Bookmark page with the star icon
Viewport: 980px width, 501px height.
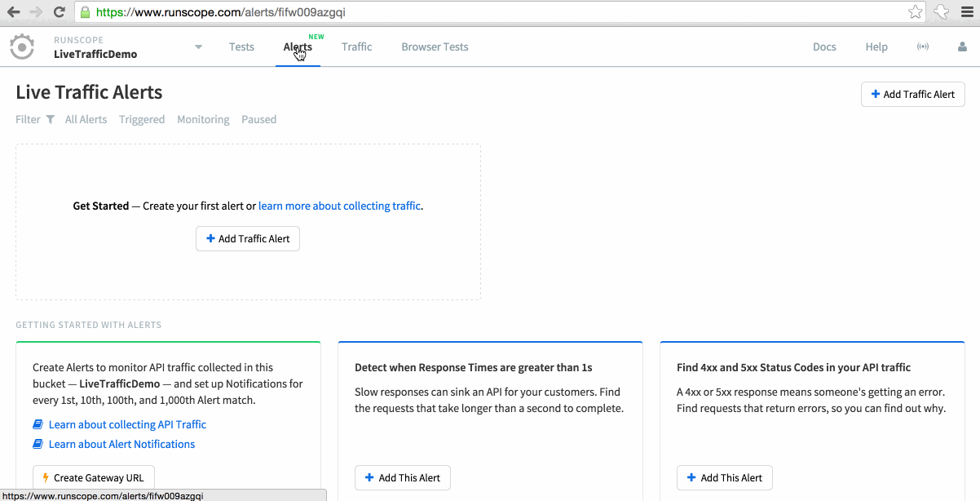pos(916,12)
